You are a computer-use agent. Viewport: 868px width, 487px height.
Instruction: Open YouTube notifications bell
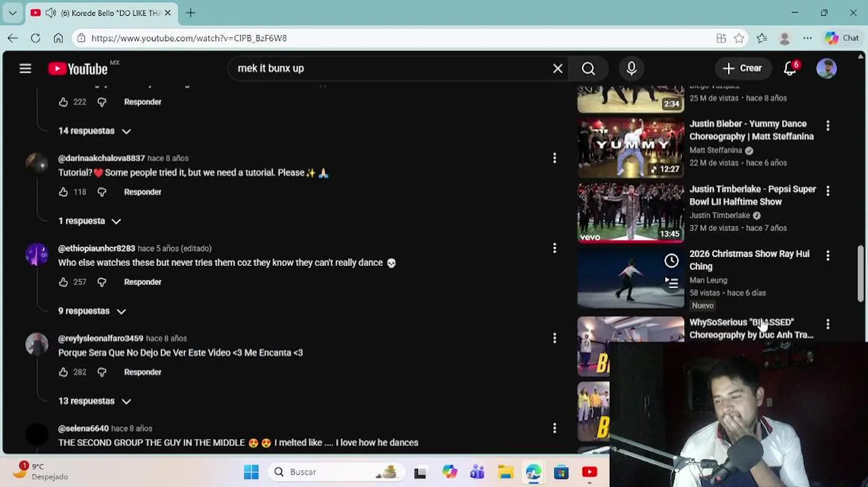[790, 68]
